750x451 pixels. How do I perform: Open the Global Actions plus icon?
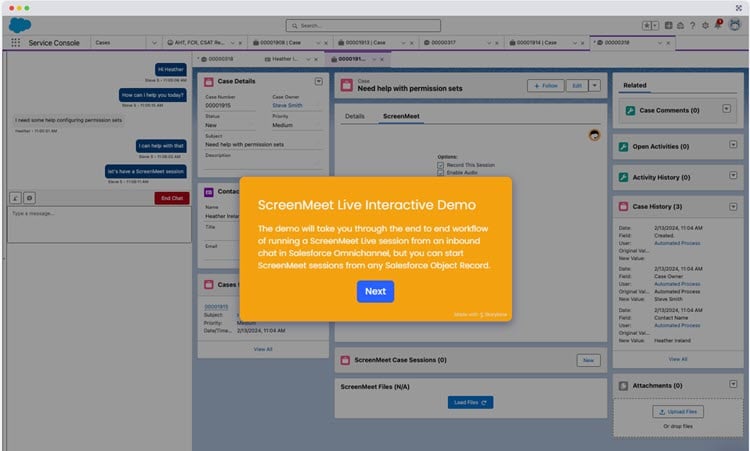click(x=669, y=25)
